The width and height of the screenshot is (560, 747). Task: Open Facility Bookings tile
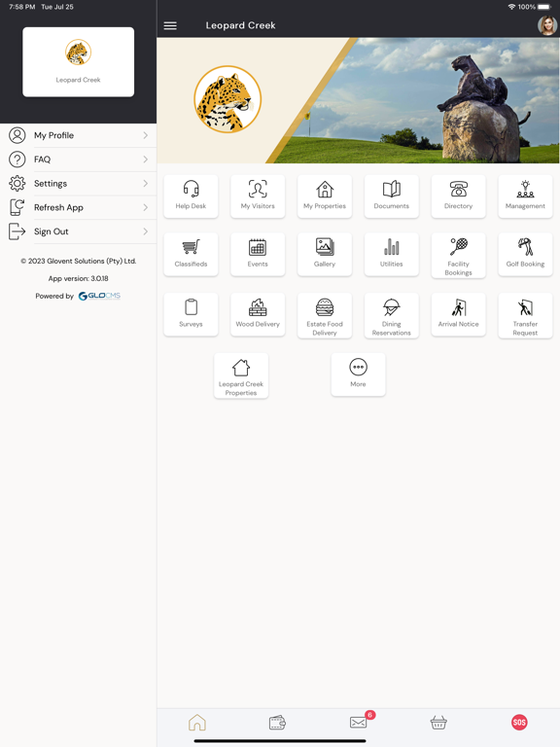459,256
